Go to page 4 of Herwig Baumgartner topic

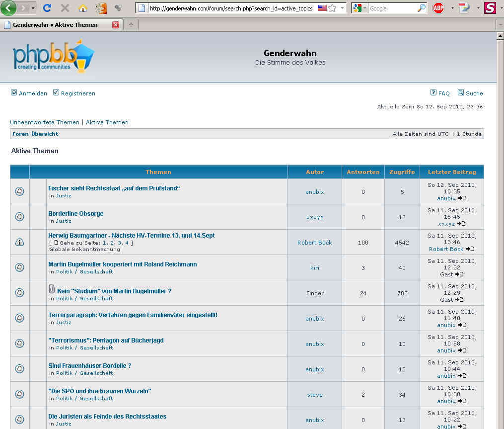(x=127, y=243)
